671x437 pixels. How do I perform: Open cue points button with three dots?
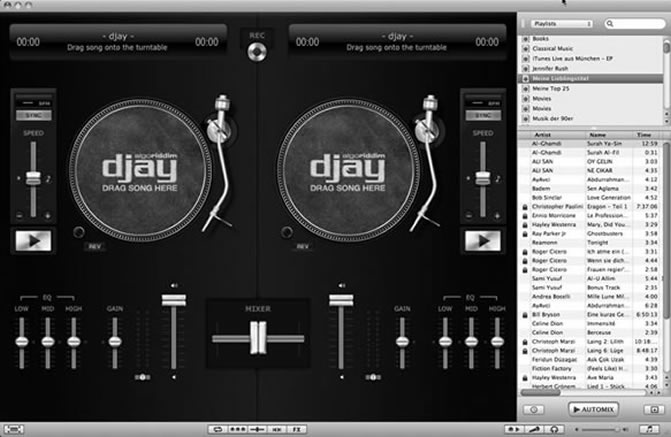(238, 429)
